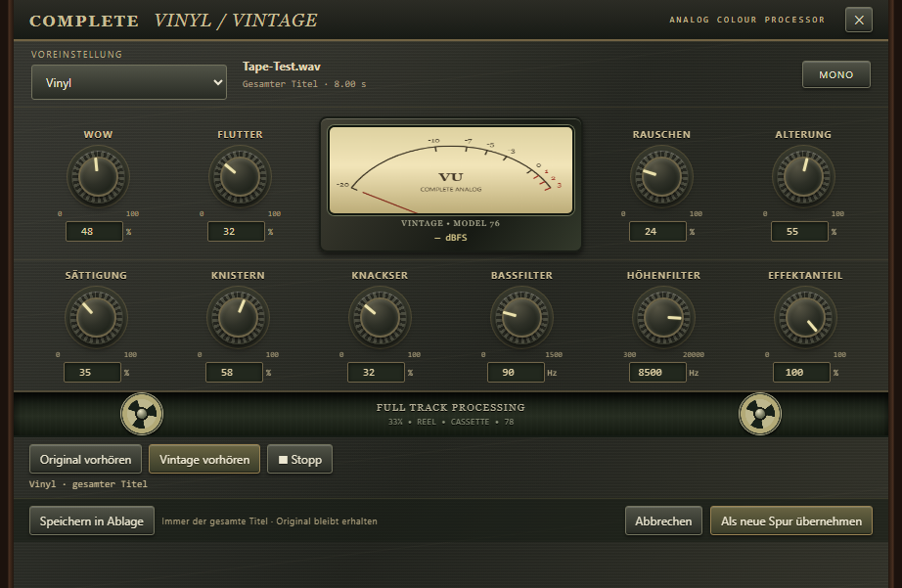Click the RAUSCHEN knob

(661, 177)
